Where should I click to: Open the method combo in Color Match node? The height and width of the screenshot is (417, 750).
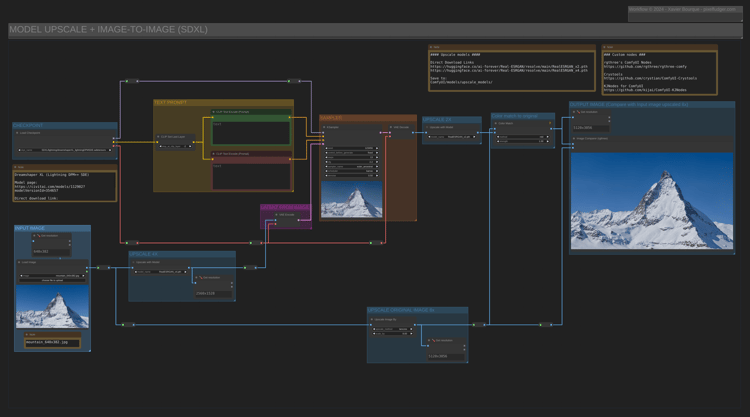(x=523, y=137)
